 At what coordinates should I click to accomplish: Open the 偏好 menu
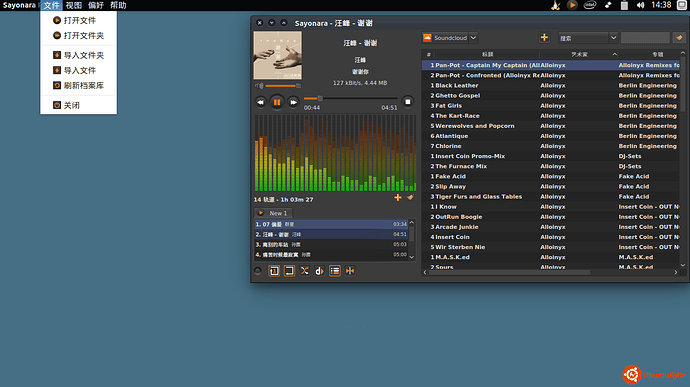[95, 5]
